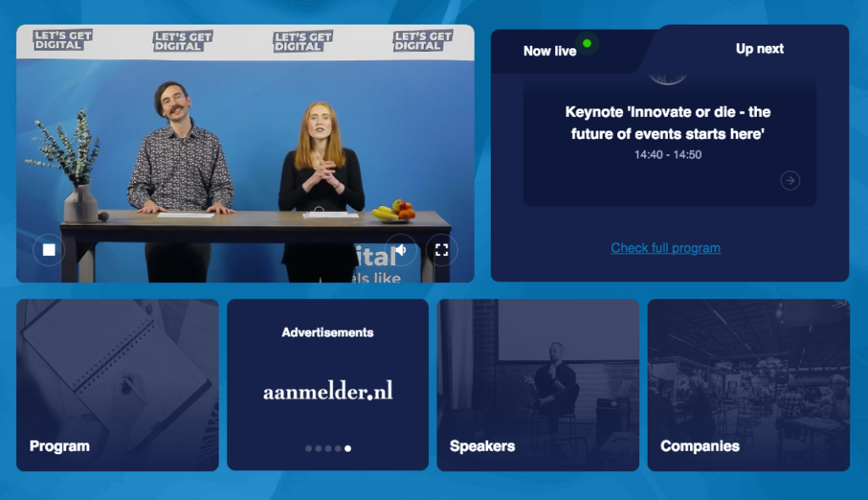Open the Program tile
The width and height of the screenshot is (868, 500).
pos(117,386)
